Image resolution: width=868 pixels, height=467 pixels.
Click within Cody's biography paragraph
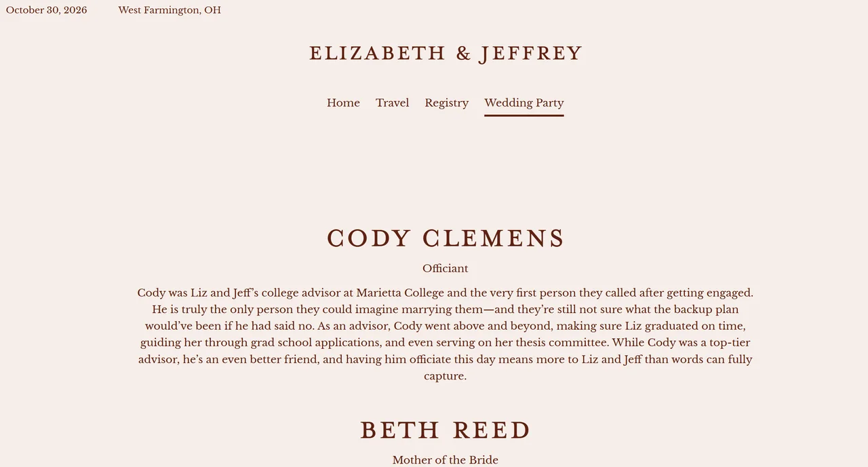pos(445,326)
